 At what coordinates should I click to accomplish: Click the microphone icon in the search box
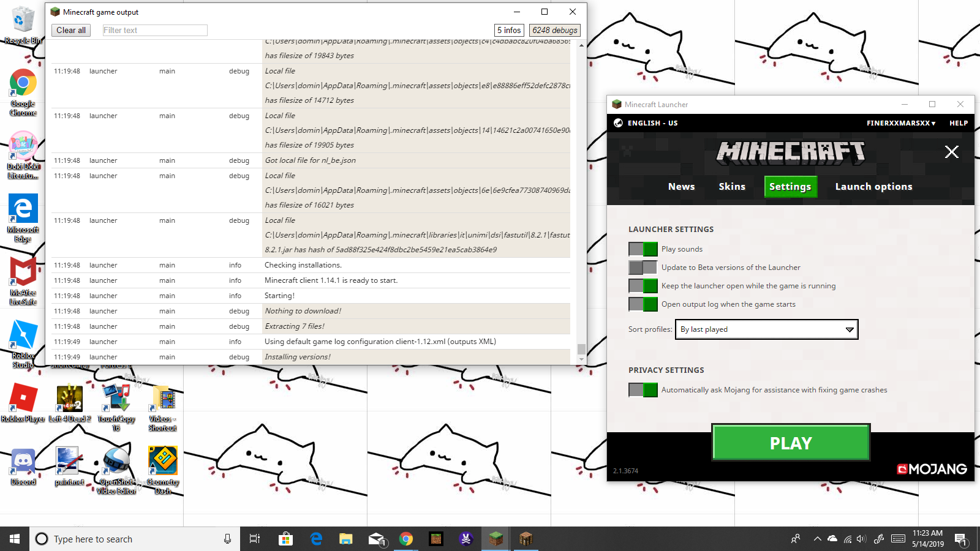click(227, 539)
